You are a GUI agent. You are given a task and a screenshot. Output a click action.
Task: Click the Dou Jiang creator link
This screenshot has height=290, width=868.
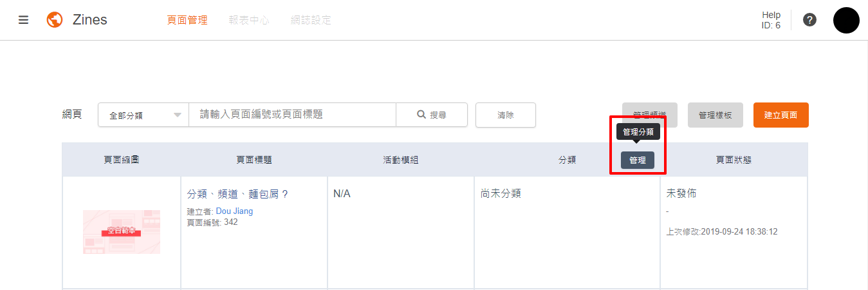[234, 211]
